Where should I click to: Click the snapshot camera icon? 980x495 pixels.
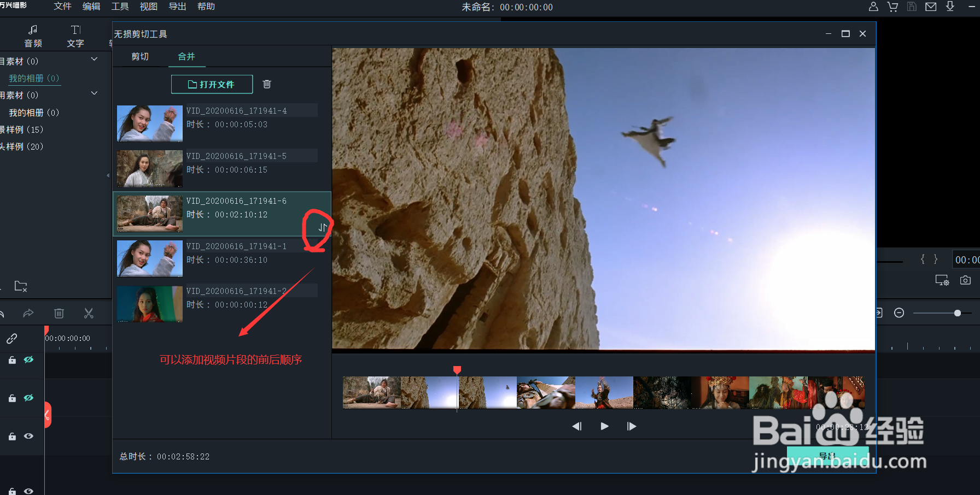pos(965,280)
